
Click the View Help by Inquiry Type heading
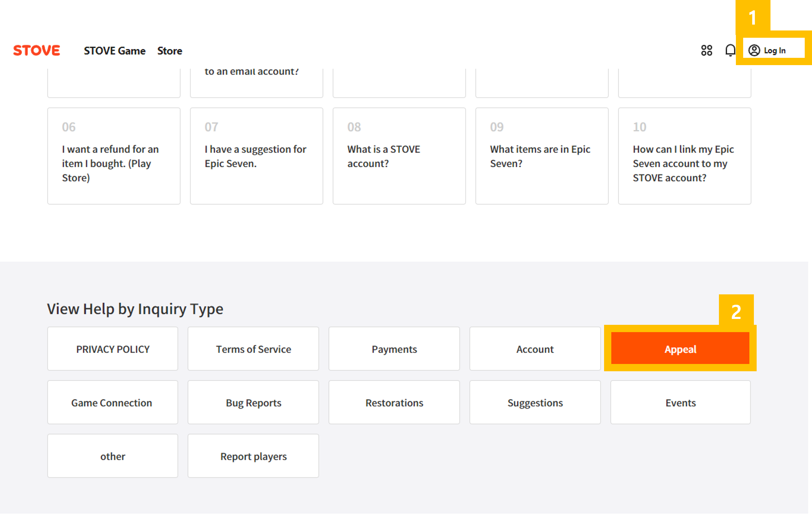tap(135, 309)
